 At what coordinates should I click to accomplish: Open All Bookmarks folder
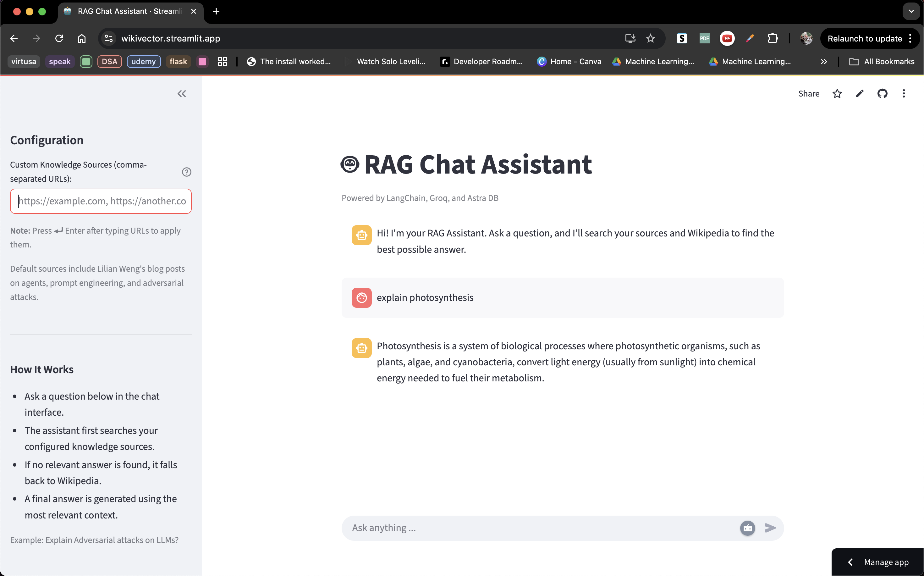pyautogui.click(x=882, y=61)
